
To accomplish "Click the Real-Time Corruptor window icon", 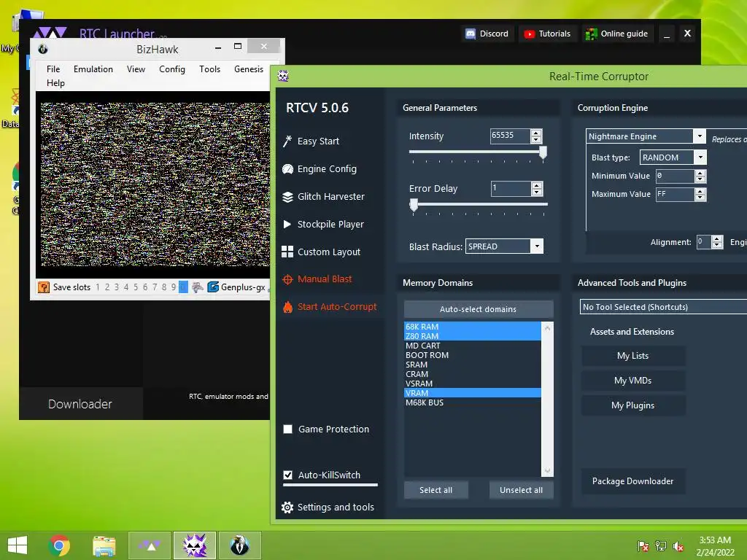I will tap(283, 76).
